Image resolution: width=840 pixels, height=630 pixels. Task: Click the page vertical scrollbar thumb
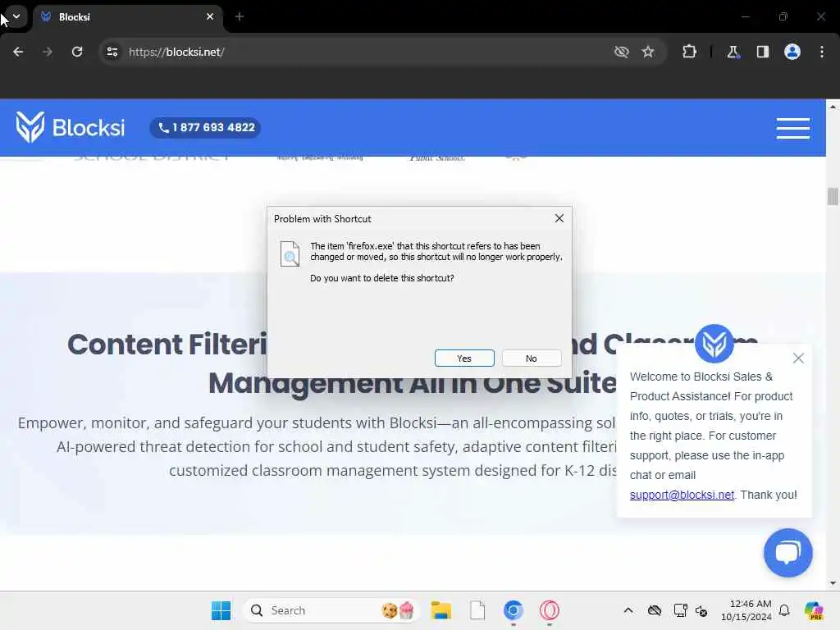click(x=833, y=196)
